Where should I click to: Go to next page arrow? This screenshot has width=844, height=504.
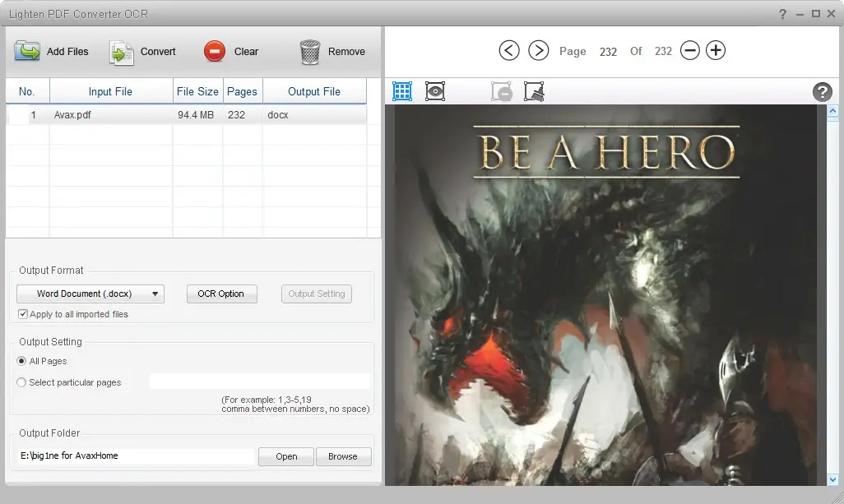[x=538, y=50]
